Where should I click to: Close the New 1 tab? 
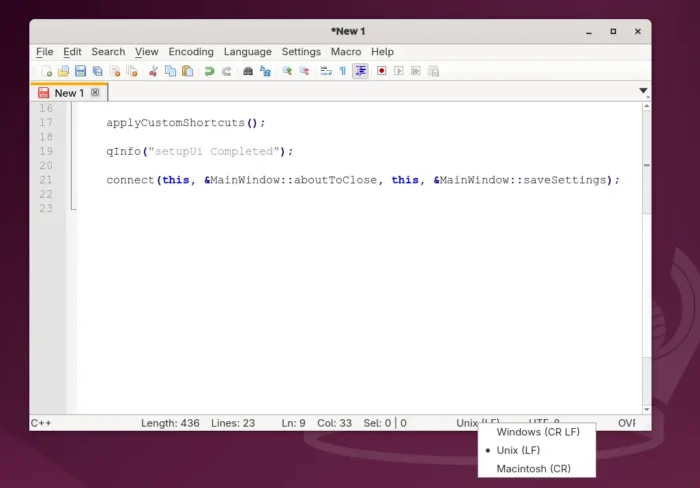tap(95, 93)
